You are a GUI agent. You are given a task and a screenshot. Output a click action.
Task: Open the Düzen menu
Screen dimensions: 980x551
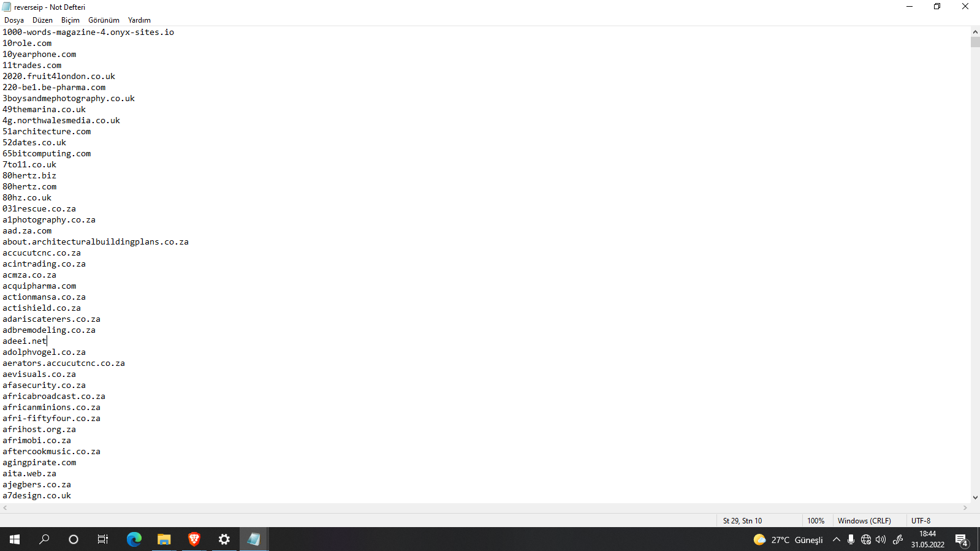pyautogui.click(x=42, y=20)
